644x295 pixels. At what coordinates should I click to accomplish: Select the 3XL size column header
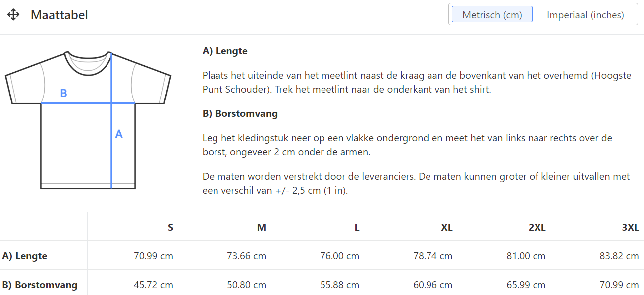pyautogui.click(x=630, y=227)
